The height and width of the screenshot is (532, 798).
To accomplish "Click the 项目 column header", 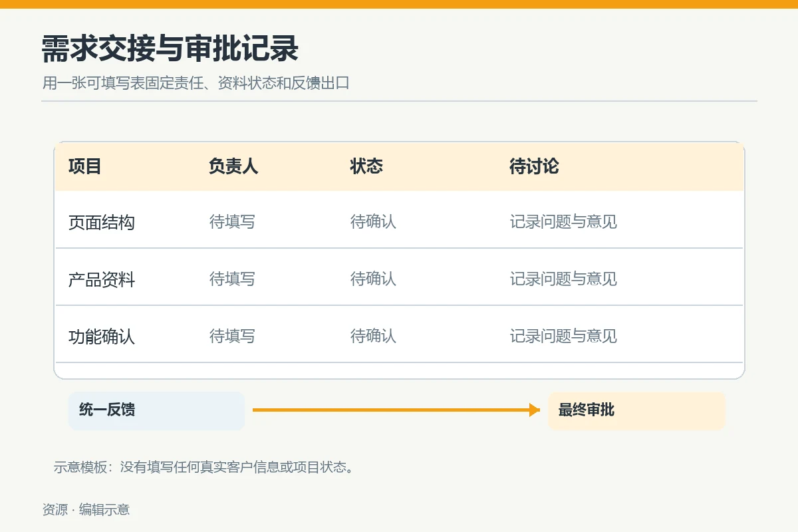I will click(x=84, y=166).
